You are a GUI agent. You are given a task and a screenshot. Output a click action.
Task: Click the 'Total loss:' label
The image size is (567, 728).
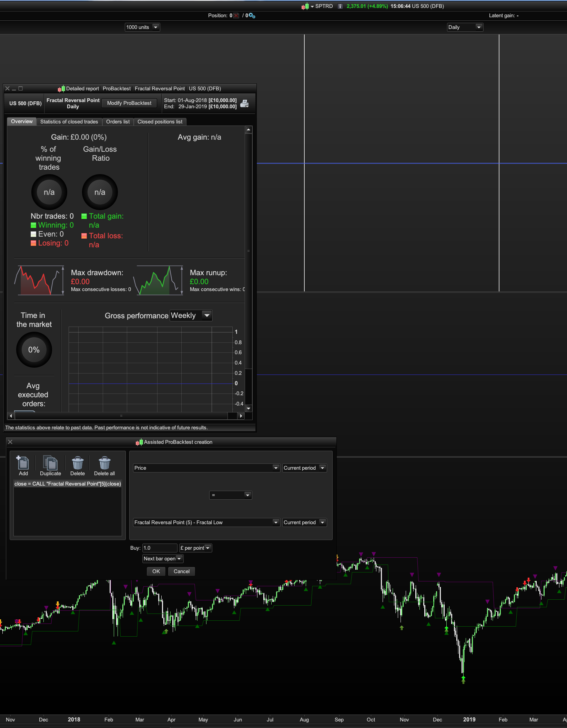(106, 236)
